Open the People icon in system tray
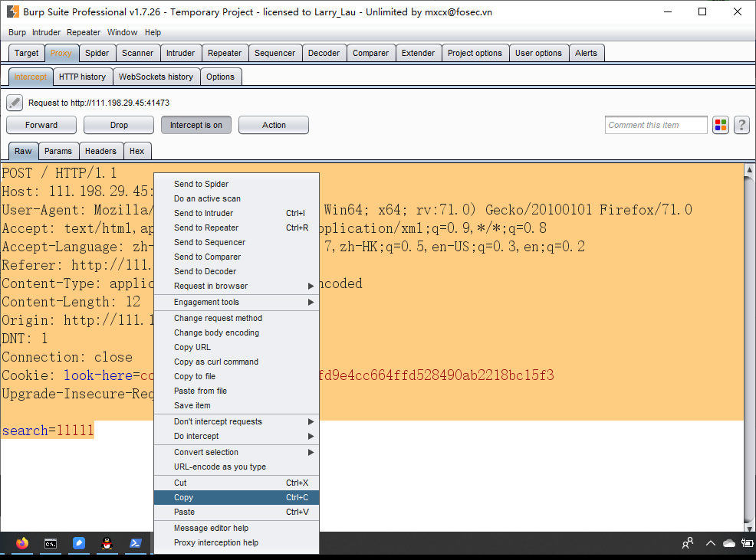 click(688, 543)
